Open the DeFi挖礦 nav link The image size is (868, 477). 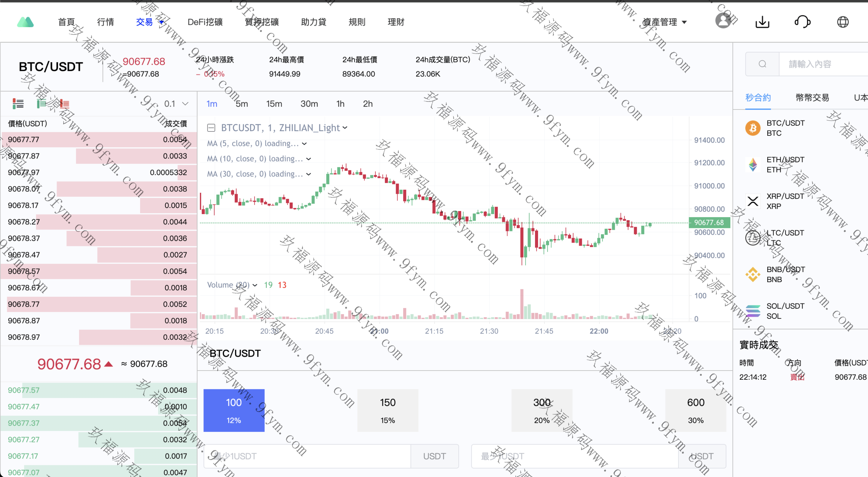click(x=205, y=22)
